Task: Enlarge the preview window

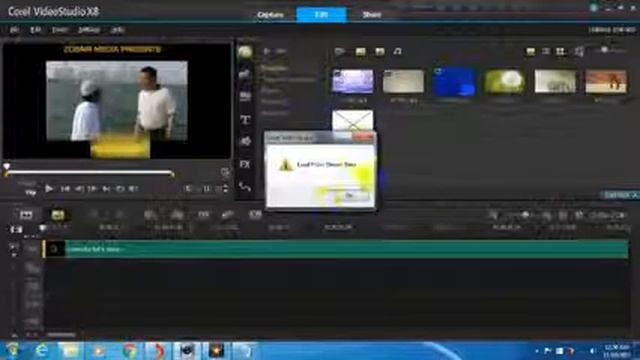Action: point(225,172)
